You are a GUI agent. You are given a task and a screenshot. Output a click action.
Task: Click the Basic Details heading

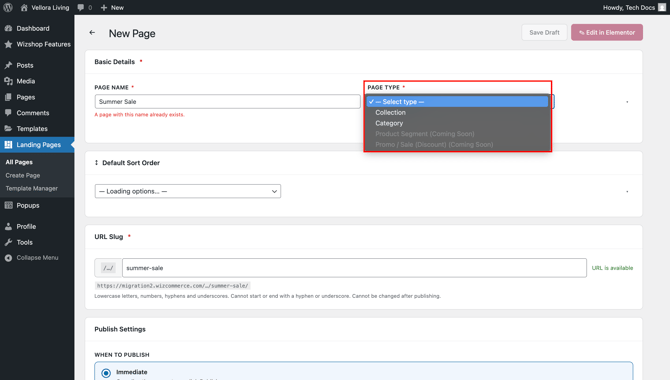click(115, 62)
